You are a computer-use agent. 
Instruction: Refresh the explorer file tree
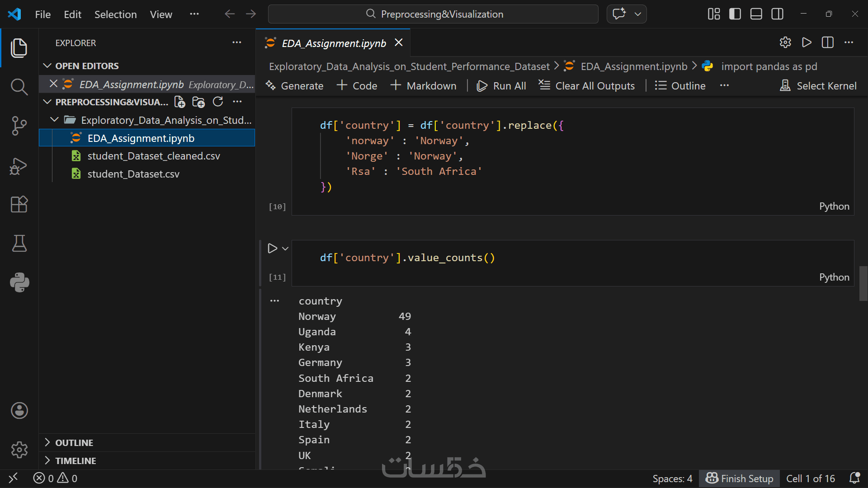click(x=218, y=102)
